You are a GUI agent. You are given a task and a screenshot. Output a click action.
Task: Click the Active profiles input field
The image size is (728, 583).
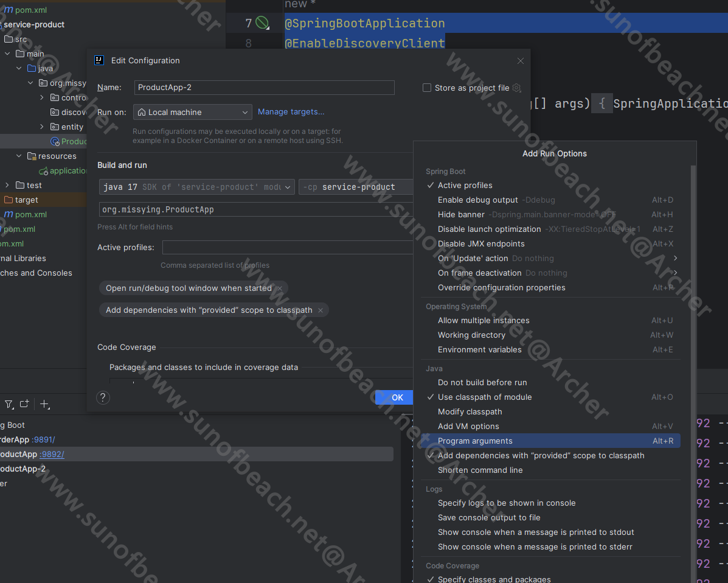[288, 248]
